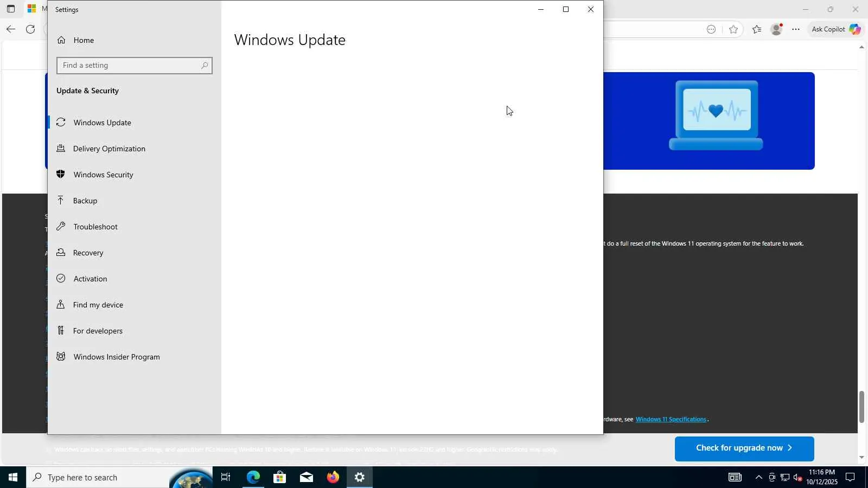Open For developers settings
Viewport: 868px width, 488px height.
(135, 331)
